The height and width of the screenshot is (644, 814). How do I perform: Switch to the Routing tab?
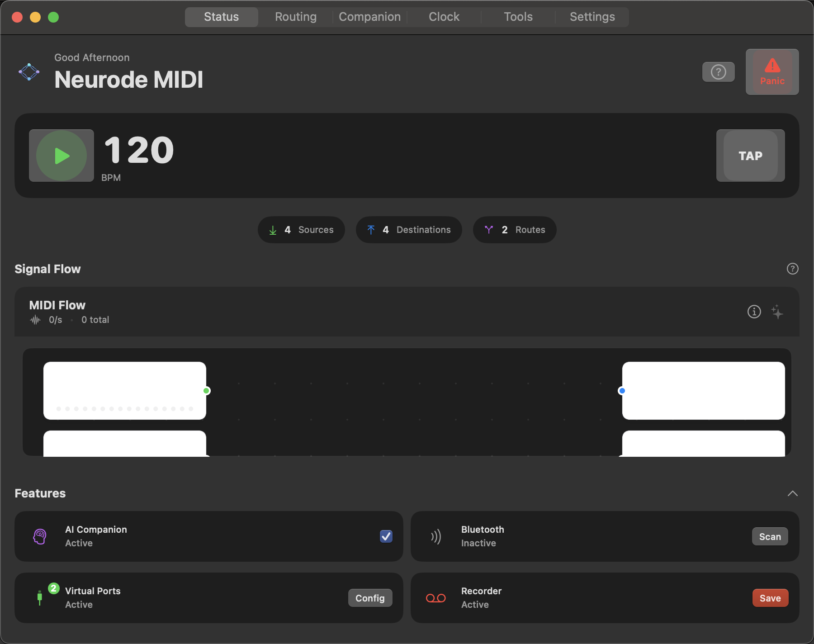(295, 17)
